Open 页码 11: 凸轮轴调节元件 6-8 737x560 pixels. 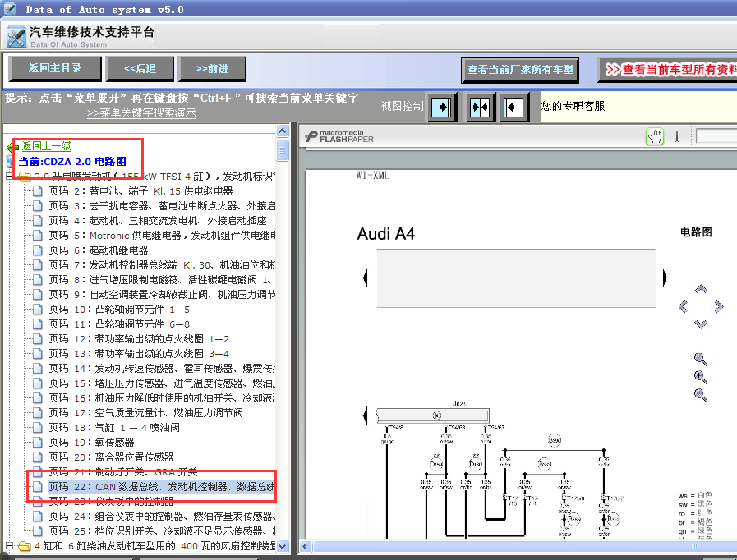click(x=119, y=324)
